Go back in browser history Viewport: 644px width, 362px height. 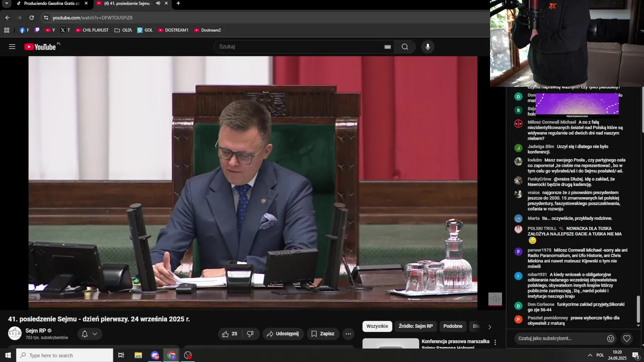[x=7, y=18]
